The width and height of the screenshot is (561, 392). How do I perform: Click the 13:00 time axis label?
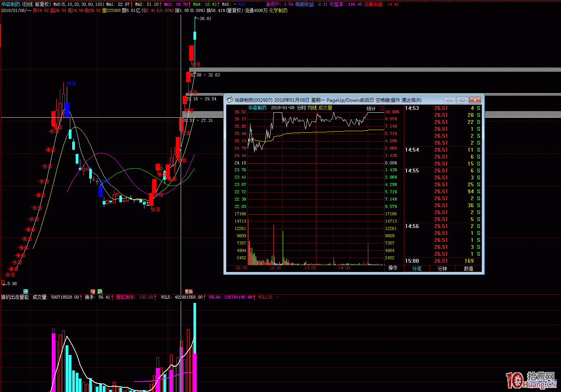pos(310,268)
